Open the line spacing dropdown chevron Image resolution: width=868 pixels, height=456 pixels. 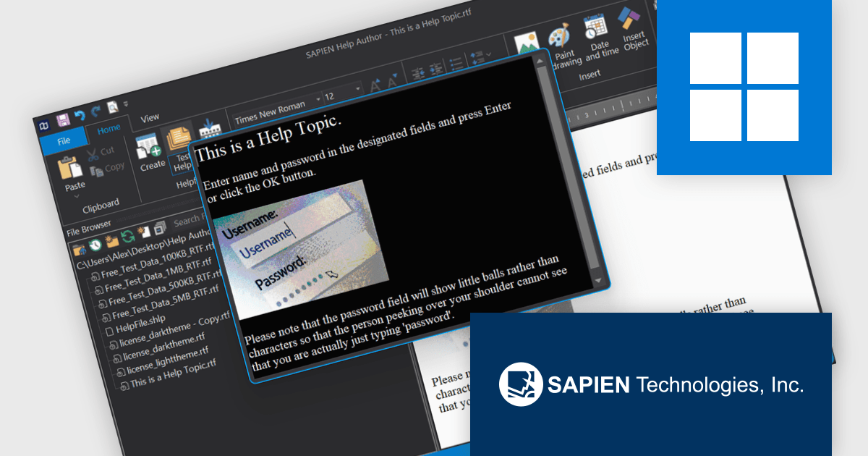[x=489, y=55]
